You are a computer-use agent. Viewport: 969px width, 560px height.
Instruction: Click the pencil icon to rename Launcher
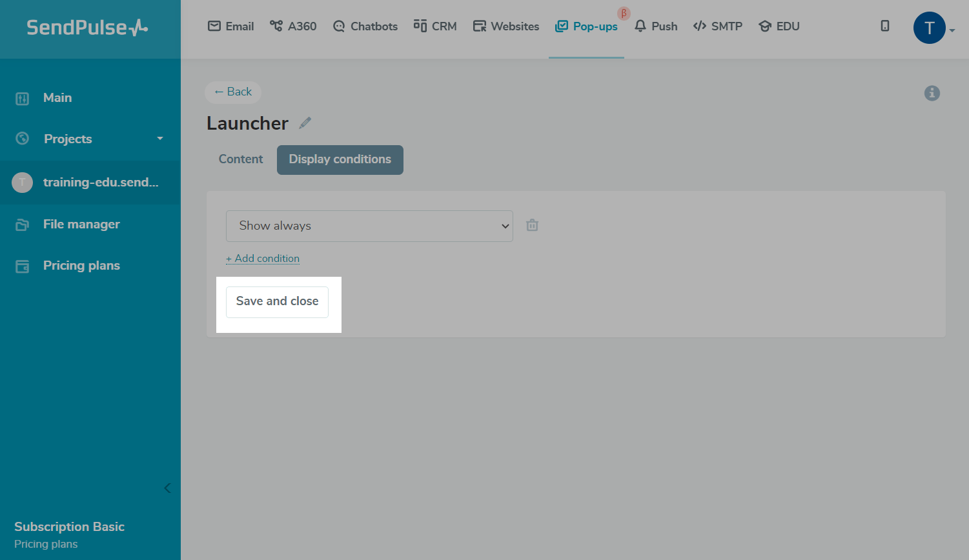305,123
